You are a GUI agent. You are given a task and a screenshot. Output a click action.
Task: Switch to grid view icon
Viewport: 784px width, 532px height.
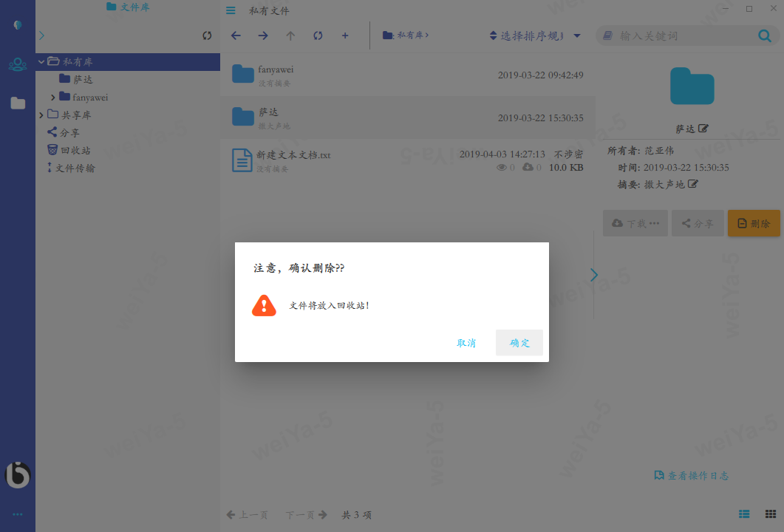[771, 514]
